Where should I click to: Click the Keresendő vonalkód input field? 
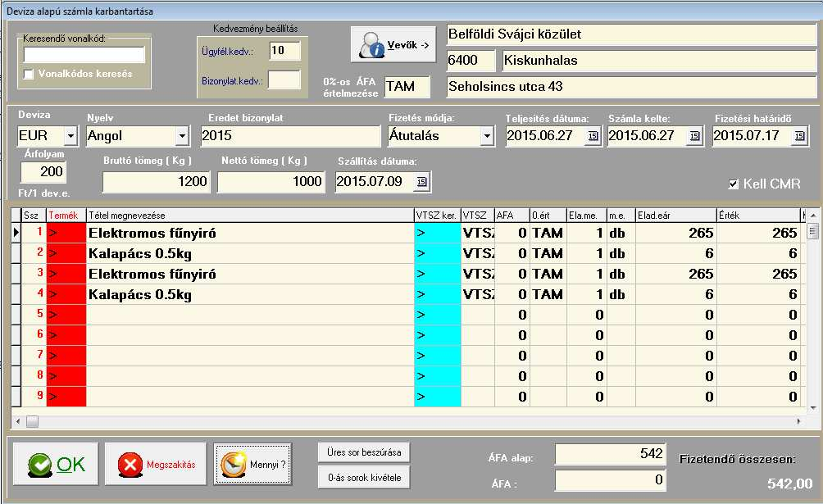click(84, 55)
